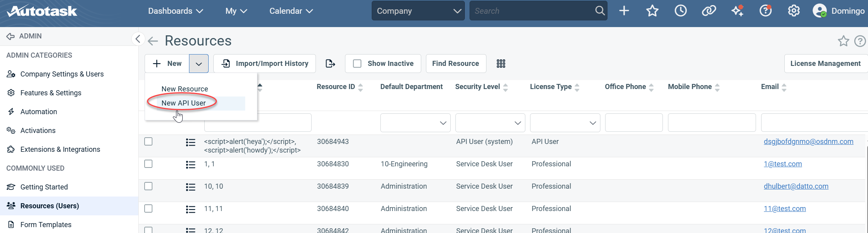This screenshot has height=233, width=868.
Task: Open the Company search type dropdown
Action: coord(418,11)
